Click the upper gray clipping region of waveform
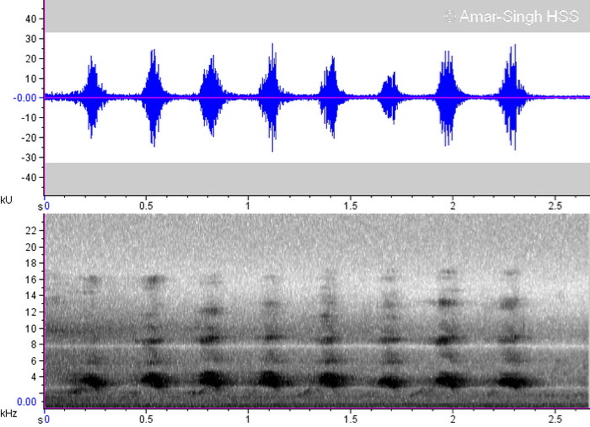The width and height of the screenshot is (590, 427). tap(317, 16)
